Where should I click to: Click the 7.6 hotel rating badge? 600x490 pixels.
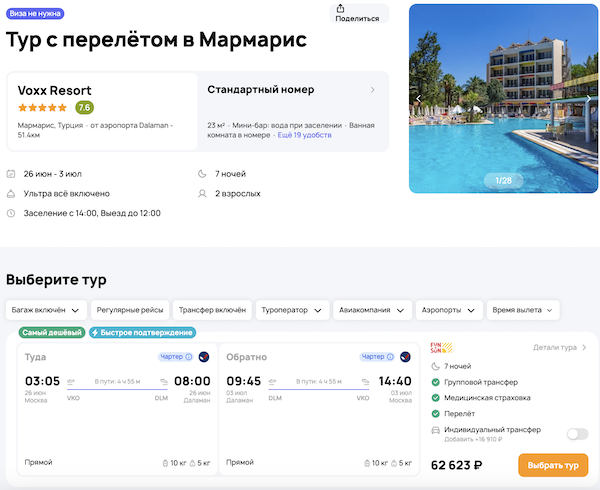pos(84,107)
